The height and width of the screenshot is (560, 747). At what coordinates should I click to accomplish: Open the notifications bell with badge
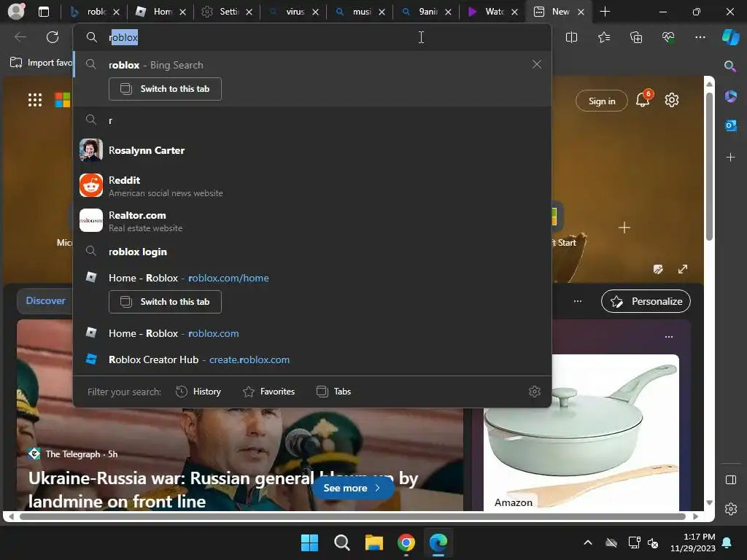pos(643,99)
